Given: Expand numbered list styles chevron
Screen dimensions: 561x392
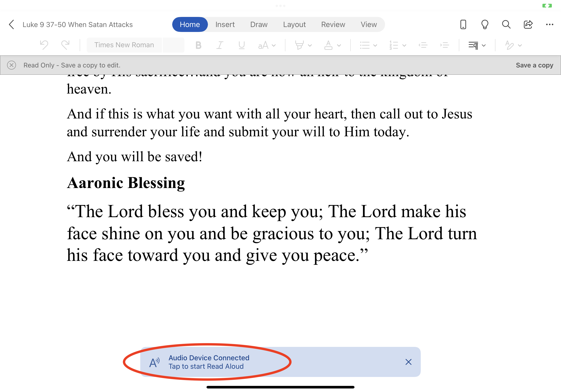Looking at the screenshot, I should [x=404, y=45].
